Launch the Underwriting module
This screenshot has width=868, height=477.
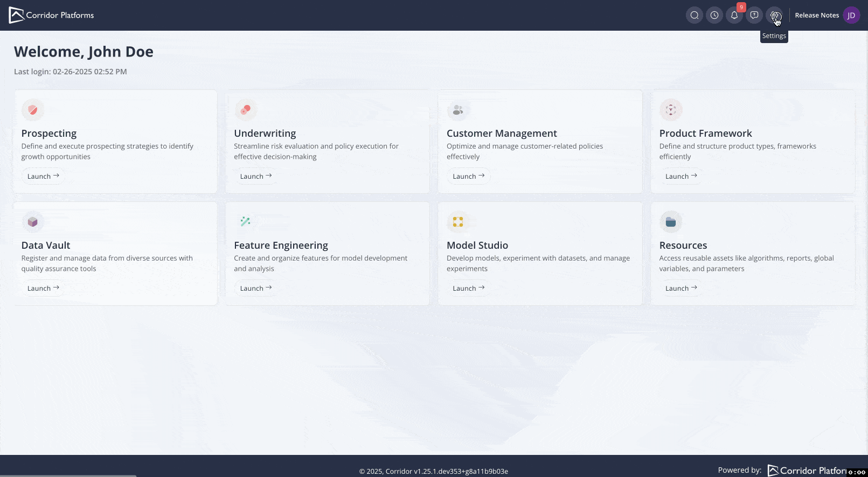(x=256, y=176)
